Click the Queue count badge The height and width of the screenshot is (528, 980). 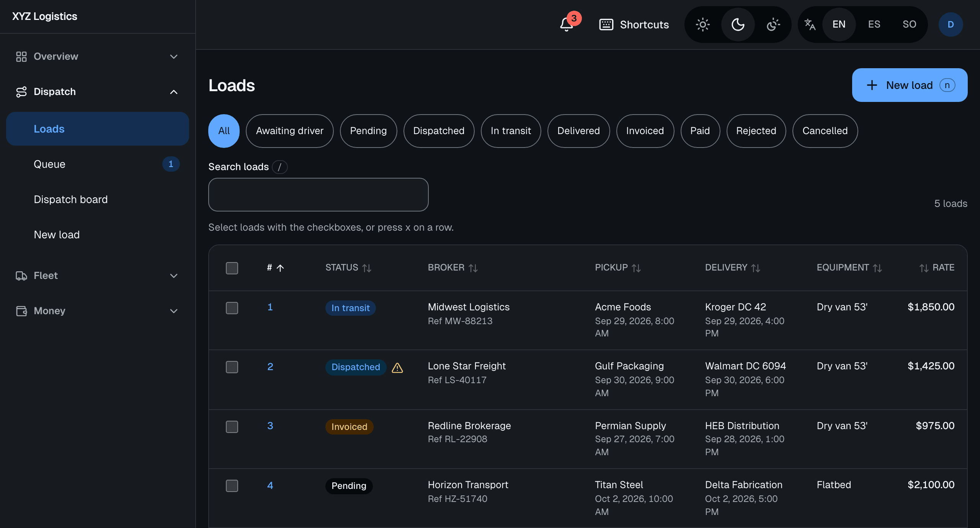click(171, 164)
